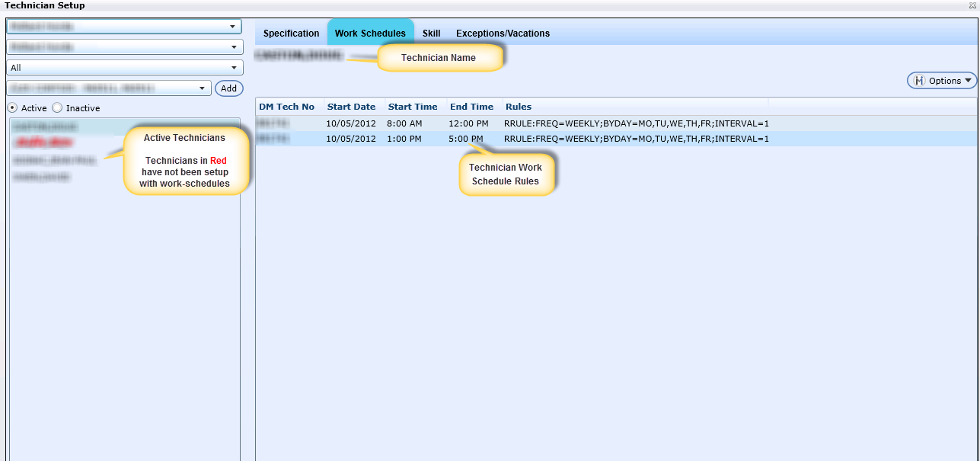Click the icon on the Options button
The image size is (980, 461).
[x=919, y=81]
